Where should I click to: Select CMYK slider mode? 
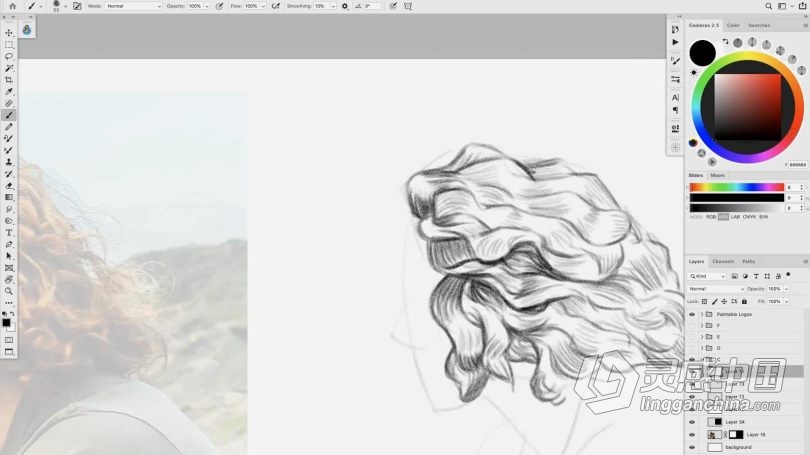(x=749, y=217)
